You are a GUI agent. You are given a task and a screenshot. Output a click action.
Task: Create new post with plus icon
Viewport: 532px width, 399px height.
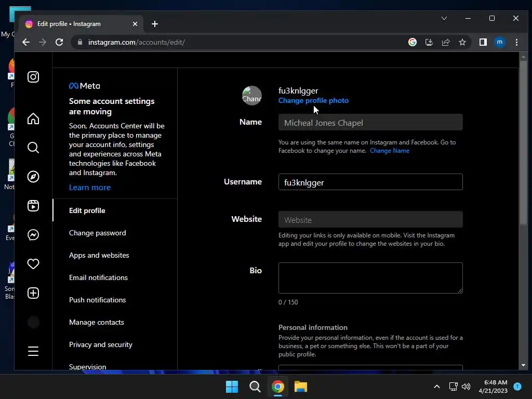coord(33,293)
